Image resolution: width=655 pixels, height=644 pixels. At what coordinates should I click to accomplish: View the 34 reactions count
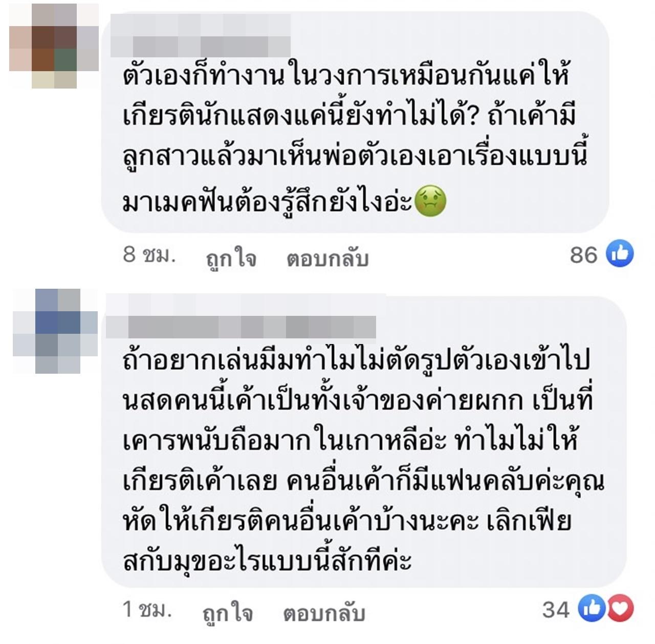click(x=556, y=609)
